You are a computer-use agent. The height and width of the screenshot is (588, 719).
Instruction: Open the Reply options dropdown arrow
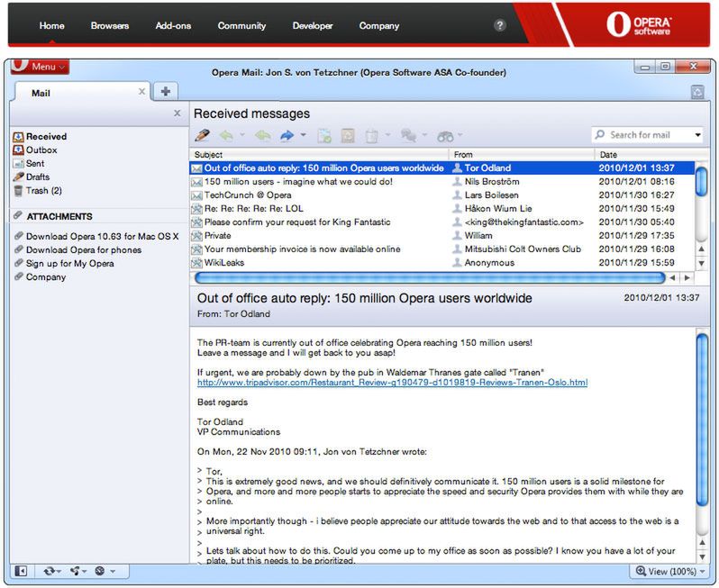tap(242, 135)
